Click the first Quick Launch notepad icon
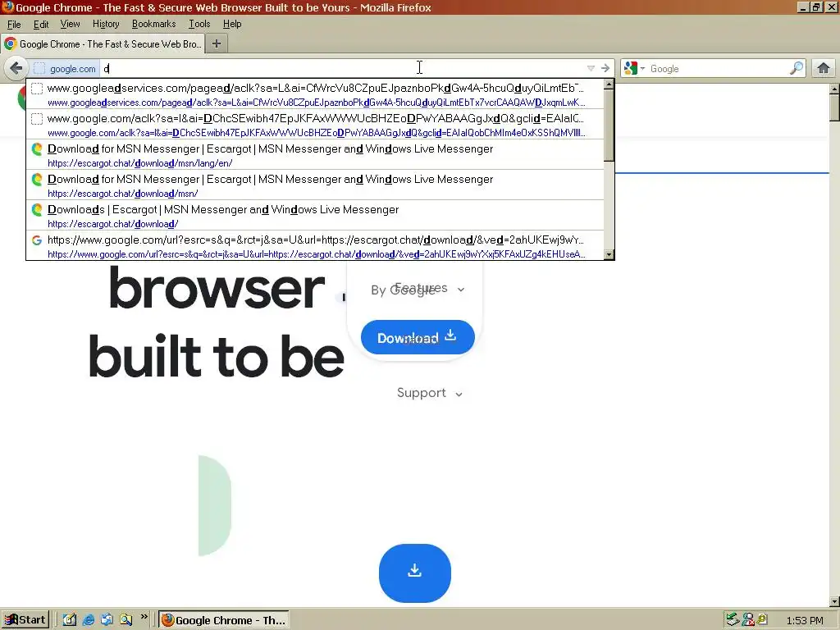The height and width of the screenshot is (630, 840). tap(70, 620)
